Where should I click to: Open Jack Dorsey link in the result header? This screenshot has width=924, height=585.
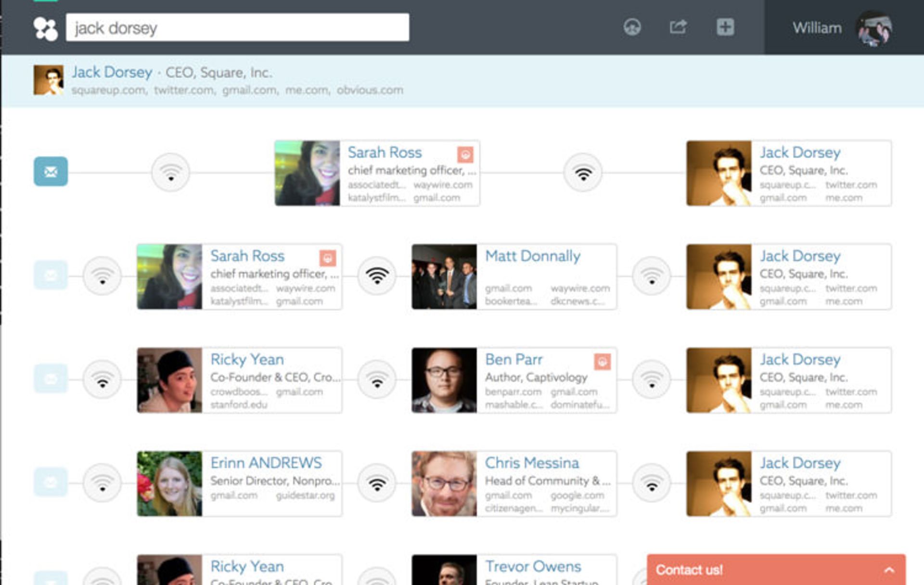112,72
